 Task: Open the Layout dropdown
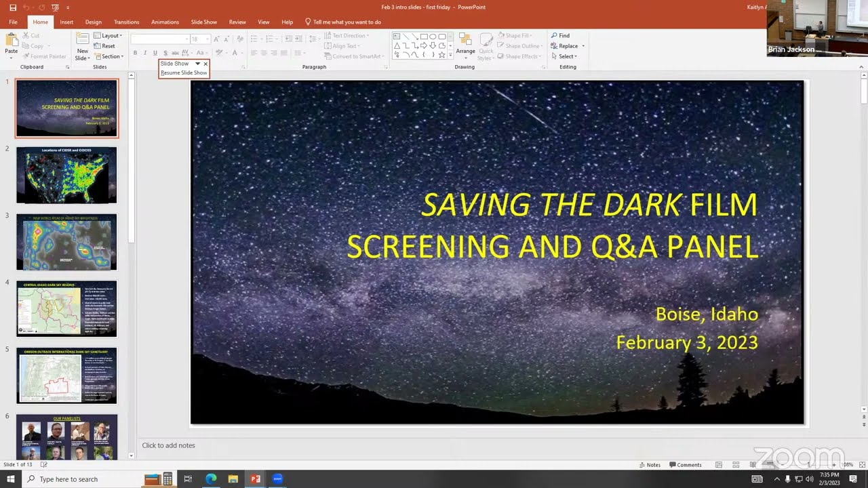point(107,36)
